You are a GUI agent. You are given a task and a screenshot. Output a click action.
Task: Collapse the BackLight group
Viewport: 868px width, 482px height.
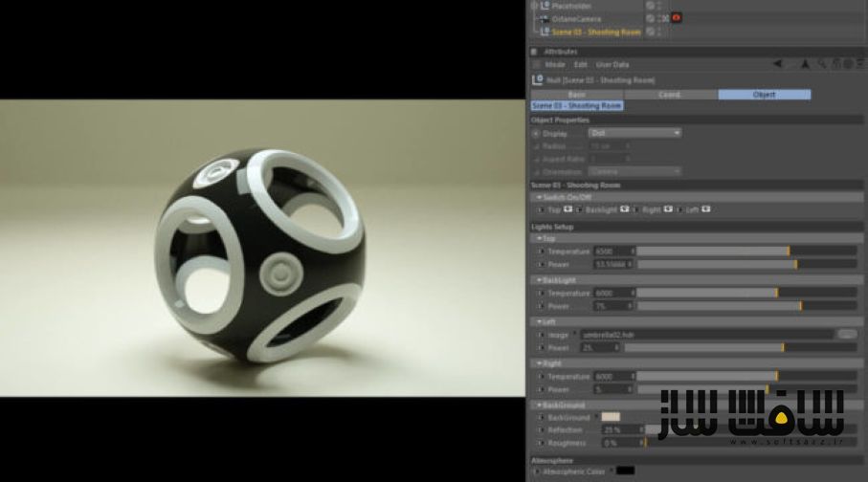click(x=539, y=280)
